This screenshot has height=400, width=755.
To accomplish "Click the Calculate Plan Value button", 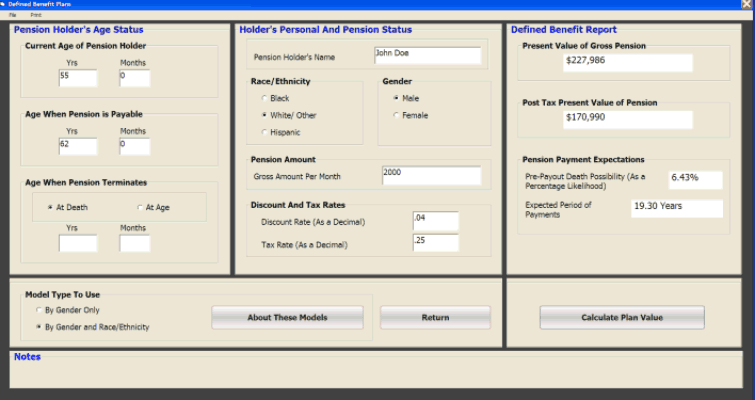I will 621,317.
